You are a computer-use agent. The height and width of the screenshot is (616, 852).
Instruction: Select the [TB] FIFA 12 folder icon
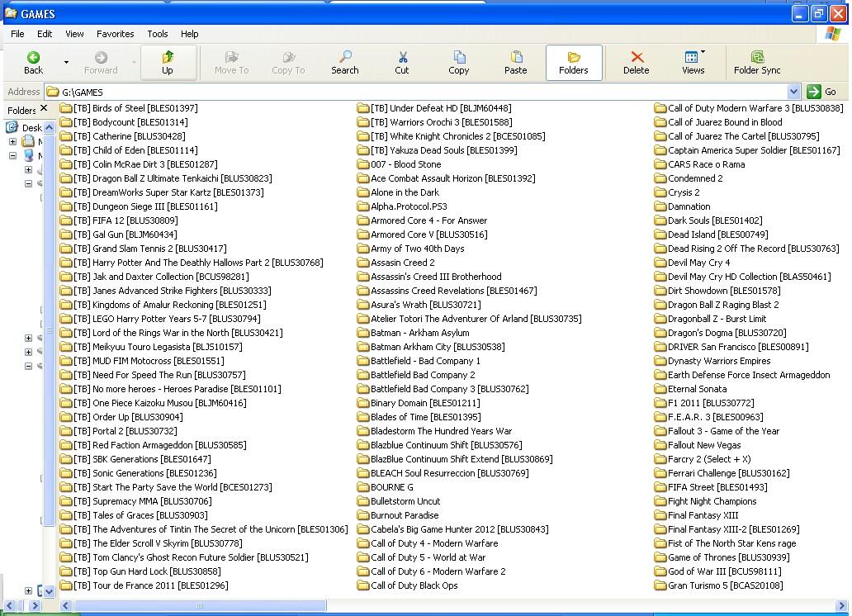coord(66,220)
